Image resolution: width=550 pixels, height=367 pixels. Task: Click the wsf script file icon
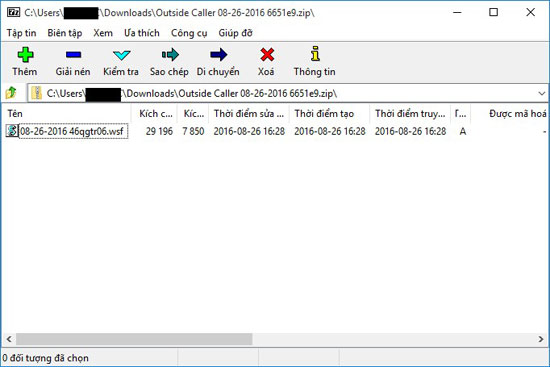pyautogui.click(x=12, y=131)
